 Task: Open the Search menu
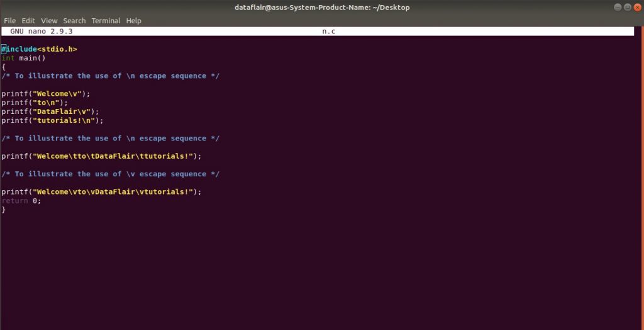tap(74, 21)
